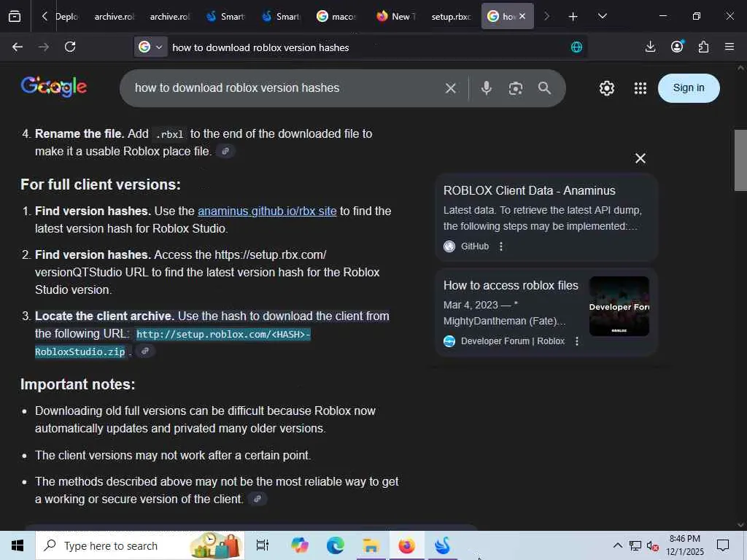Click the magnifier search submit icon
Image resolution: width=747 pixels, height=560 pixels.
coord(544,88)
